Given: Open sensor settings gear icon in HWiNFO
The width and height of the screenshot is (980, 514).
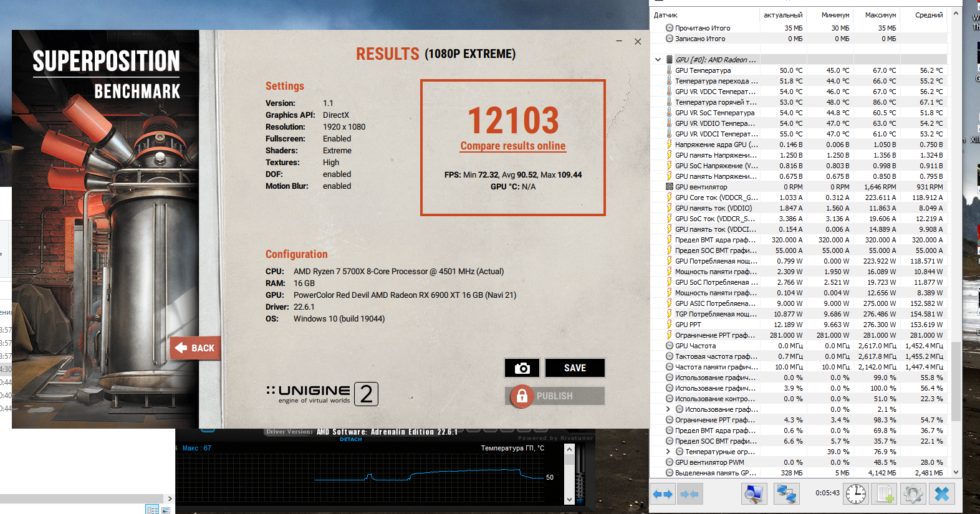Looking at the screenshot, I should (x=913, y=494).
